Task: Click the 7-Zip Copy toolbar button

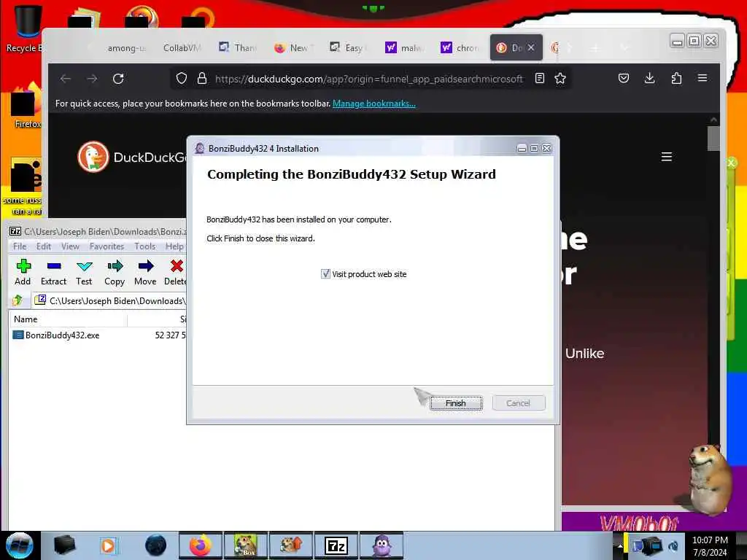Action: (115, 273)
